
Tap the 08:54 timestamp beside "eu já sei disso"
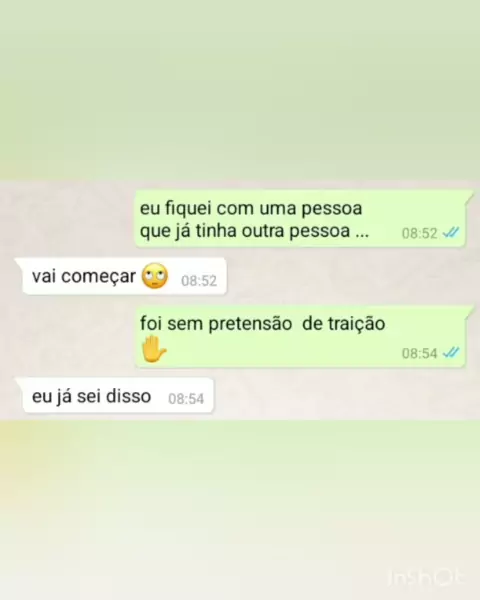(186, 399)
